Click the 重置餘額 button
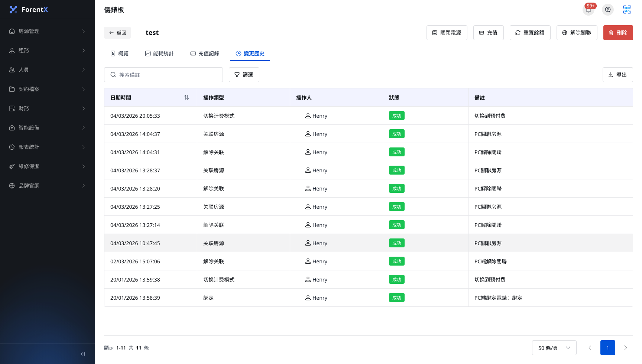The height and width of the screenshot is (364, 642). (x=530, y=33)
